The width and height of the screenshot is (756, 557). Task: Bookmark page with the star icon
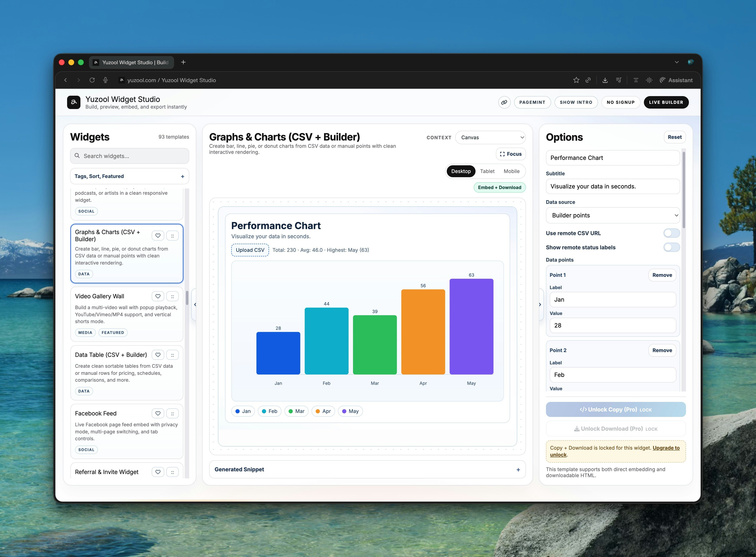click(576, 80)
